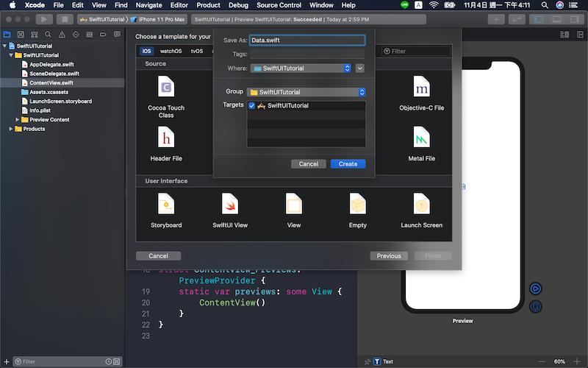588x368 pixels.
Task: Pick the View template icon
Action: click(x=293, y=204)
